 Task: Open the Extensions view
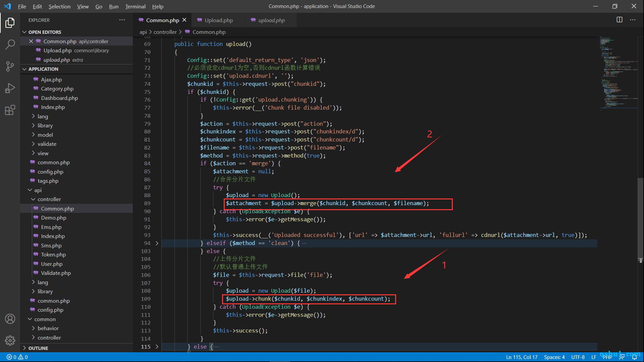tap(10, 110)
